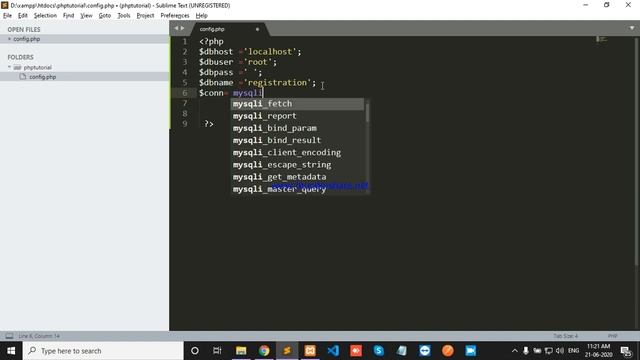Click the taskbar search box
The width and height of the screenshot is (640, 360).
point(103,351)
